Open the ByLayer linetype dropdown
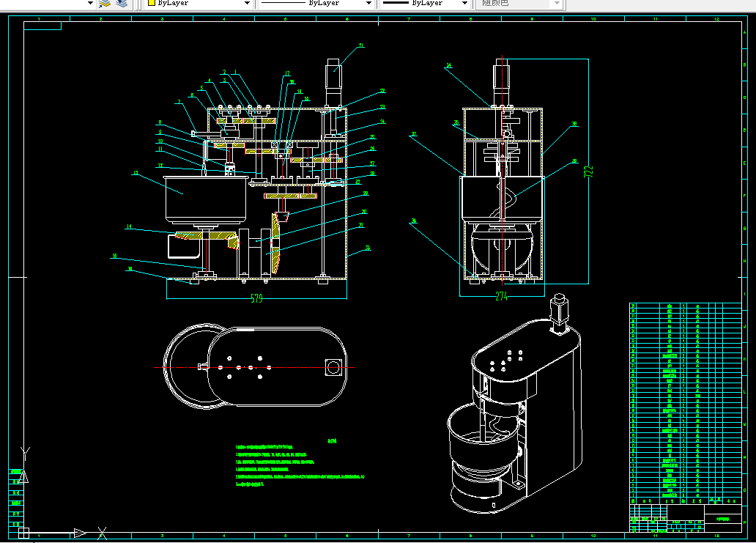 pyautogui.click(x=368, y=3)
